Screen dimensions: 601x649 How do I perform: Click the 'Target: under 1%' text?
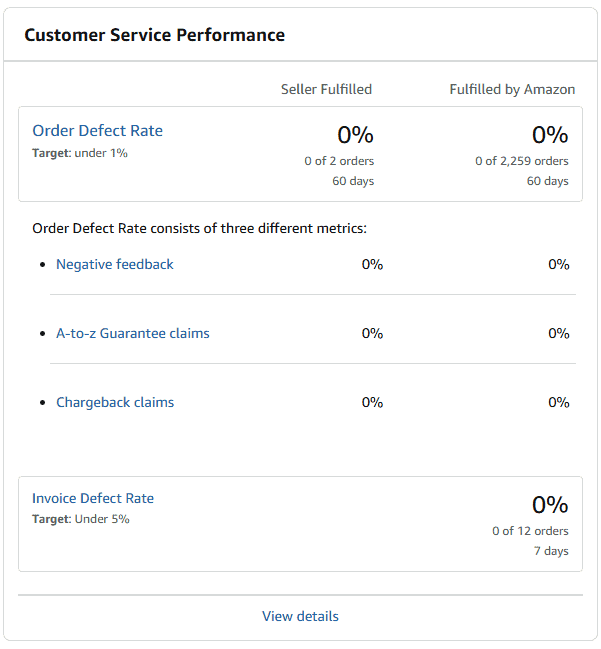click(x=80, y=153)
